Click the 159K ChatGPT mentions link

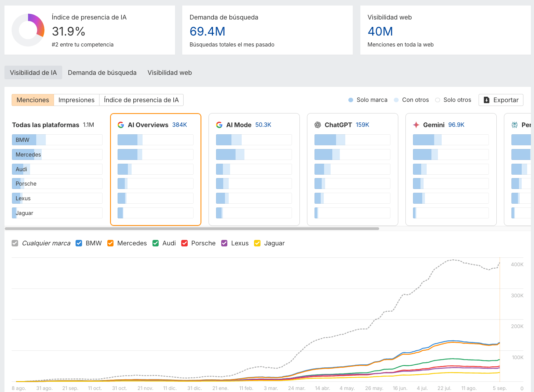[x=362, y=125]
